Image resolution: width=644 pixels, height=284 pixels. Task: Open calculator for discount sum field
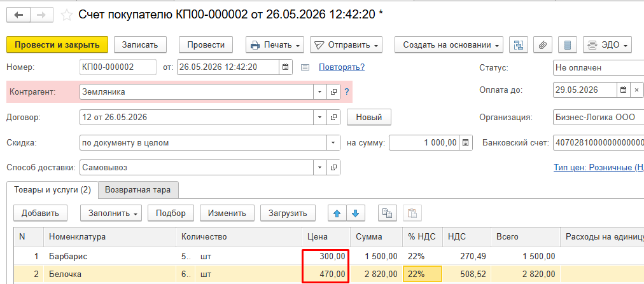pos(466,142)
